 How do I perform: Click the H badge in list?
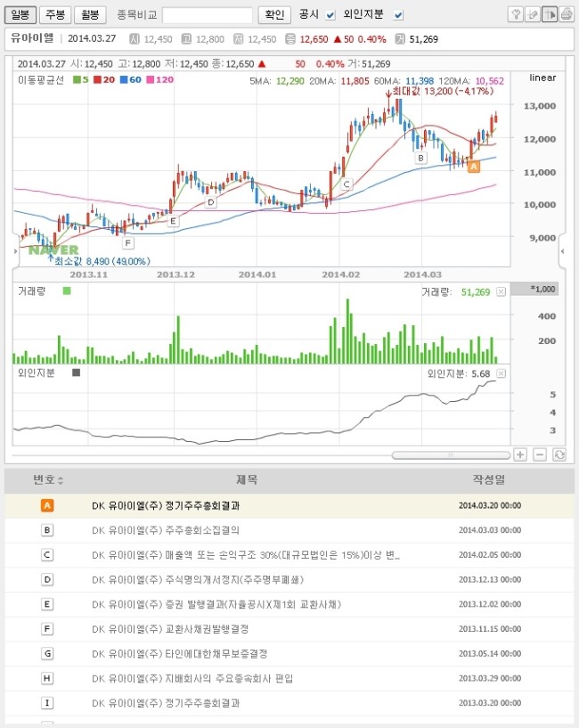tap(47, 678)
